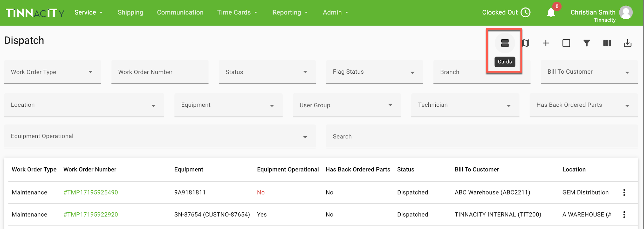The image size is (644, 229).
Task: Sort by Has Back Ordered Parts header
Action: click(358, 169)
